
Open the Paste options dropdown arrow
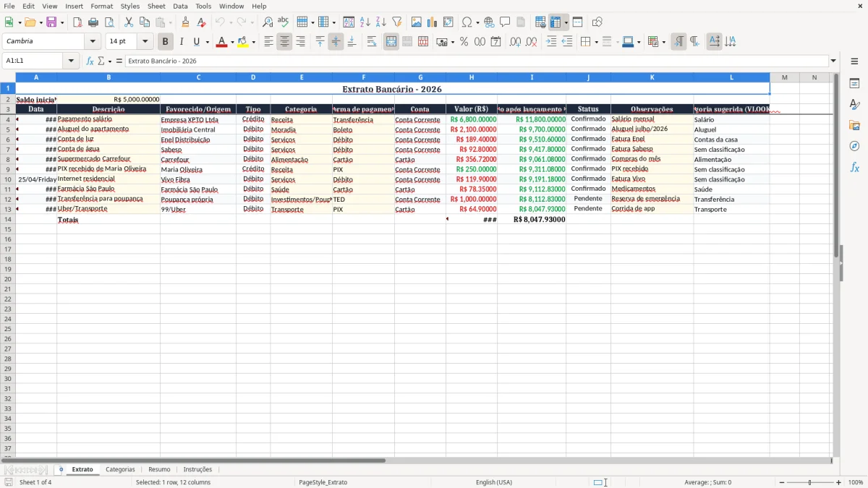tap(171, 22)
